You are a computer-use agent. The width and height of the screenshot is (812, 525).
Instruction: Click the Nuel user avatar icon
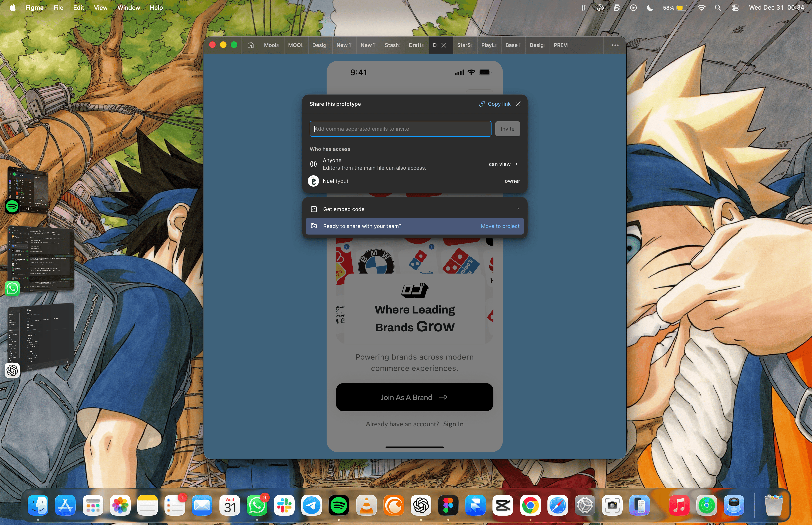(313, 181)
